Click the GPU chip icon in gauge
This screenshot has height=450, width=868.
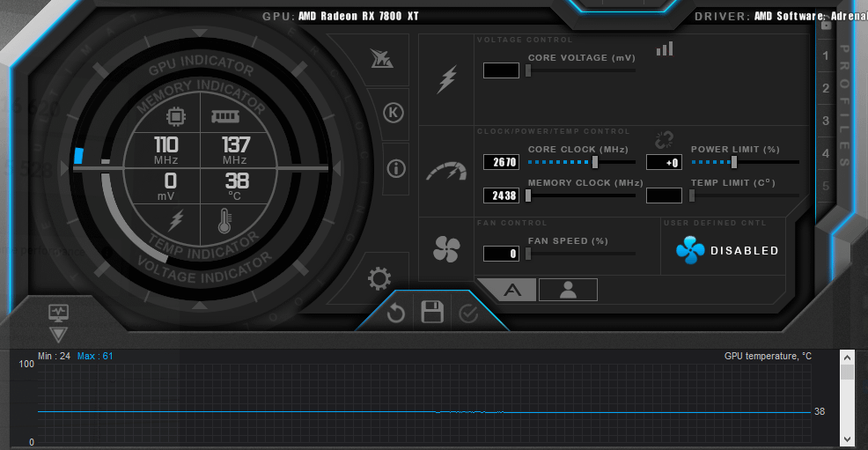click(x=176, y=116)
